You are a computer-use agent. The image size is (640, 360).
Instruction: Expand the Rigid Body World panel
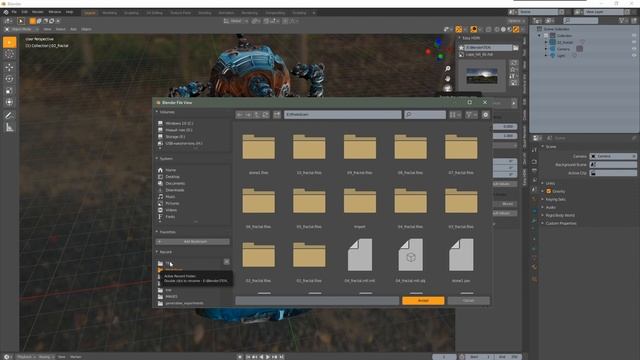[559, 216]
